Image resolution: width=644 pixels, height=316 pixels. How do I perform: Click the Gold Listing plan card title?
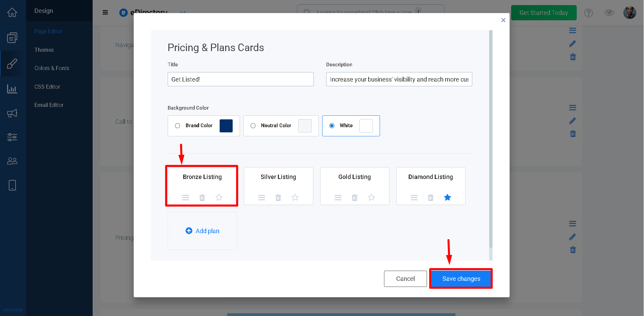[355, 177]
